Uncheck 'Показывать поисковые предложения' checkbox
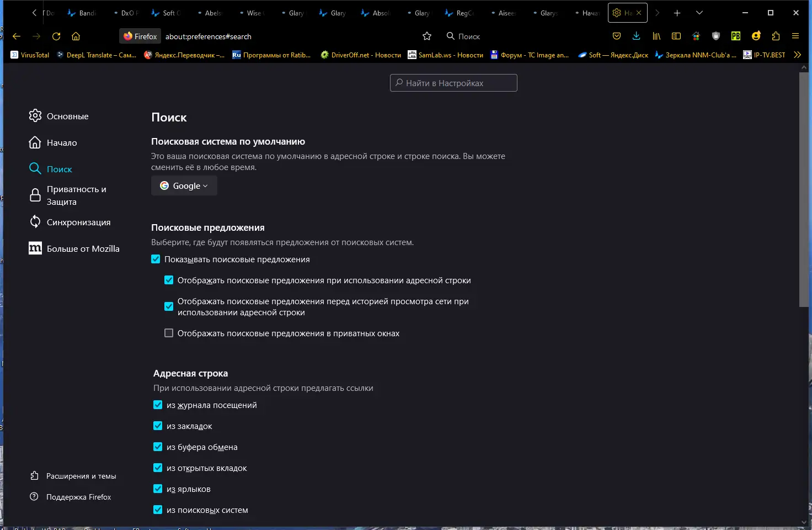 click(156, 259)
